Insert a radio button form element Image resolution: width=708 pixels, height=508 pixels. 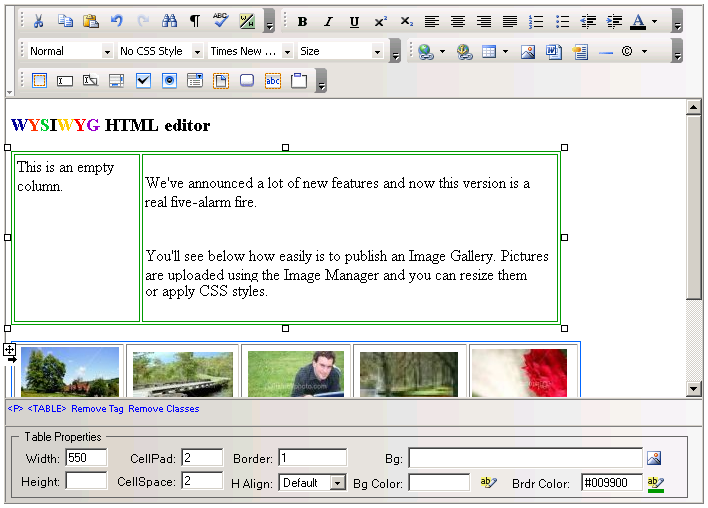[169, 81]
